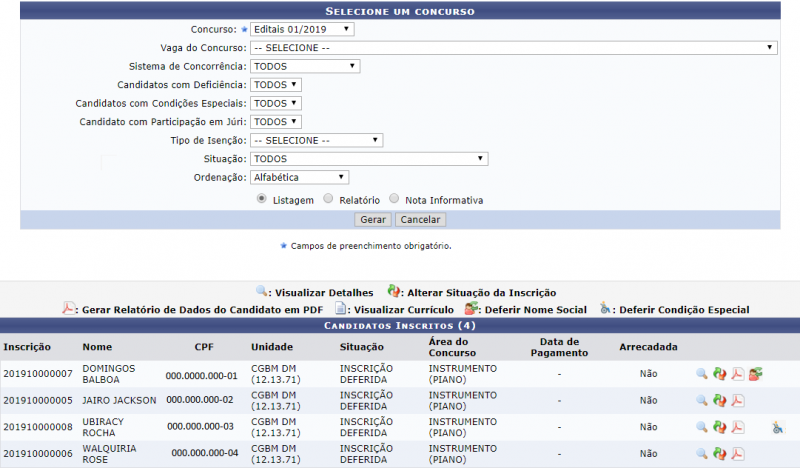800x468 pixels.
Task: Select the Relatório radio option
Action: point(328,199)
